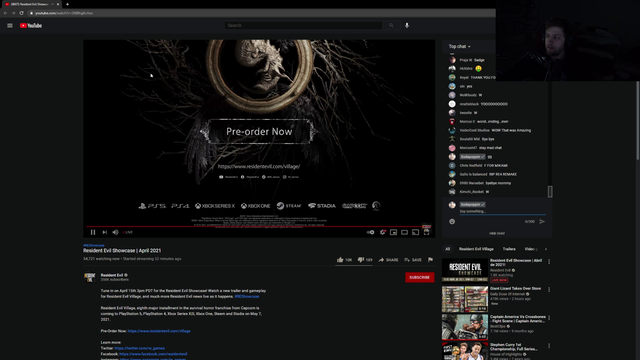Enter fullscreen mode
Viewport: 640px width, 360px height.
pos(427,232)
